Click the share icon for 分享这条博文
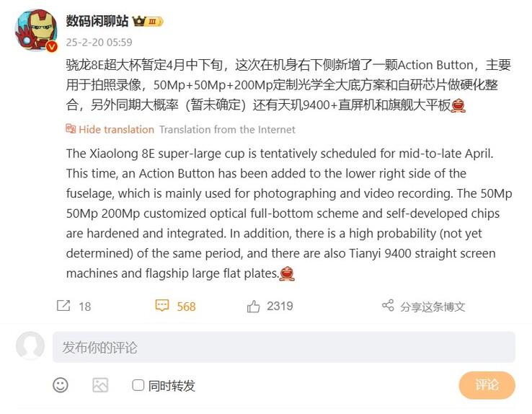The width and height of the screenshot is (532, 414). [388, 305]
